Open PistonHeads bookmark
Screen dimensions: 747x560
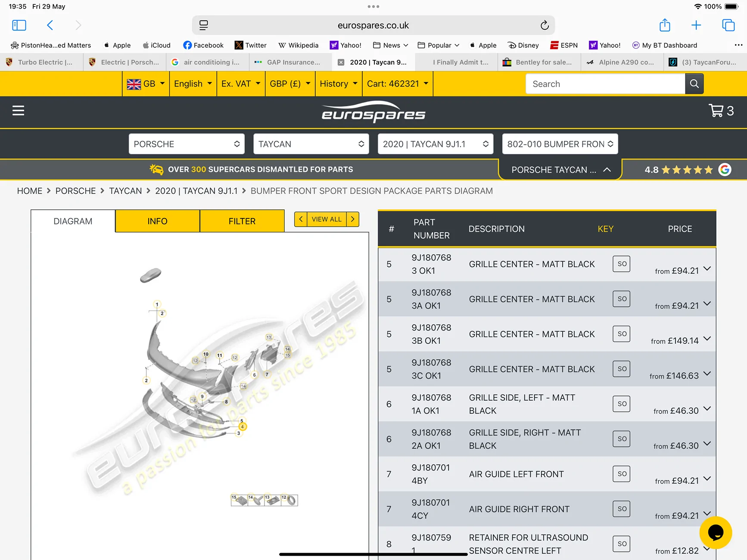[51, 45]
